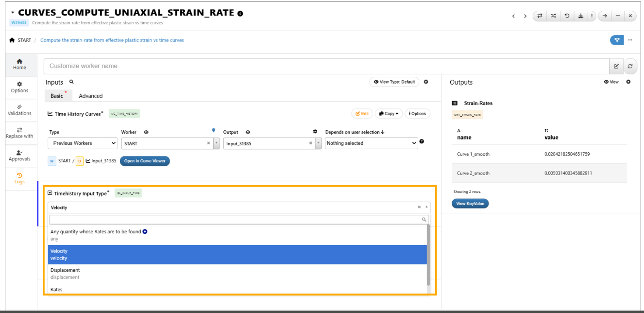Open the Depends on user selection dropdown
The width and height of the screenshot is (644, 313).
point(372,143)
